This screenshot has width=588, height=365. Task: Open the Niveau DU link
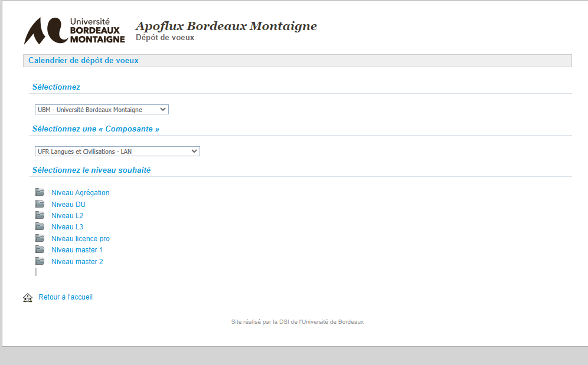pos(68,204)
